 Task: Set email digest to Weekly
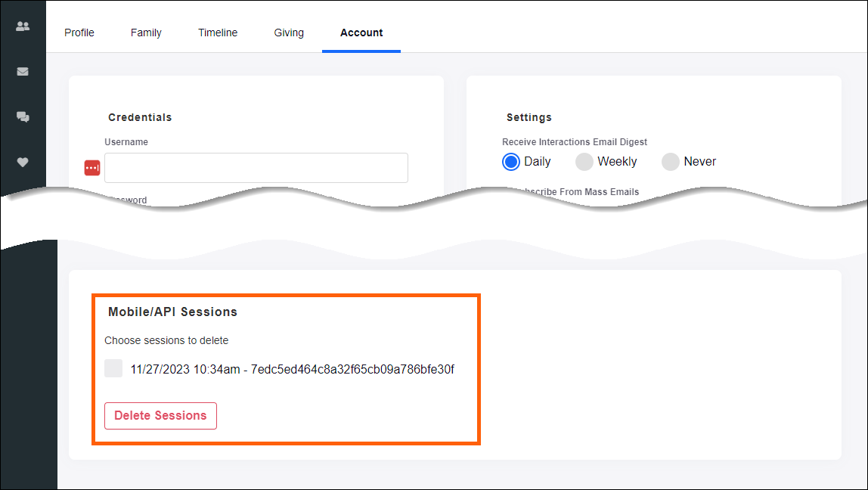coord(584,162)
